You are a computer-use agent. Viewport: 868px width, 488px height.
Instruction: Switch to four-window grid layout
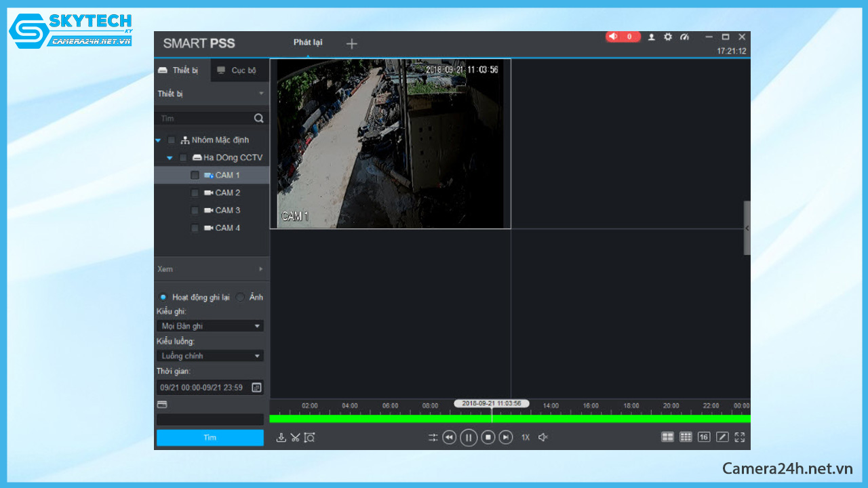click(x=667, y=437)
